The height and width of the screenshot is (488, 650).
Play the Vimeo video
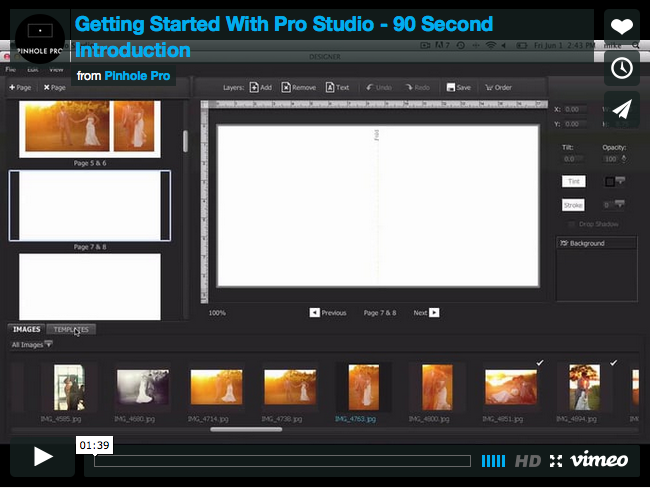(x=43, y=456)
